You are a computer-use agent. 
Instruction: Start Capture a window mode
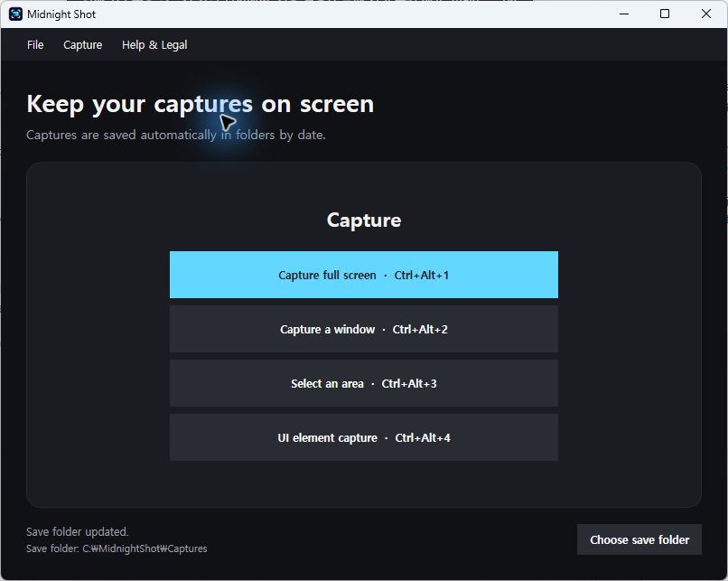363,329
